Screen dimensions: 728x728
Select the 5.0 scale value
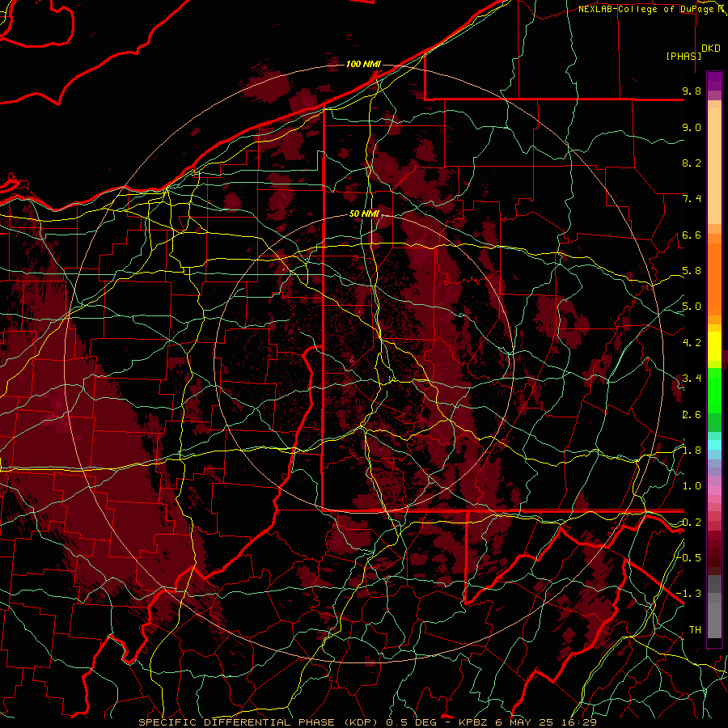click(692, 307)
